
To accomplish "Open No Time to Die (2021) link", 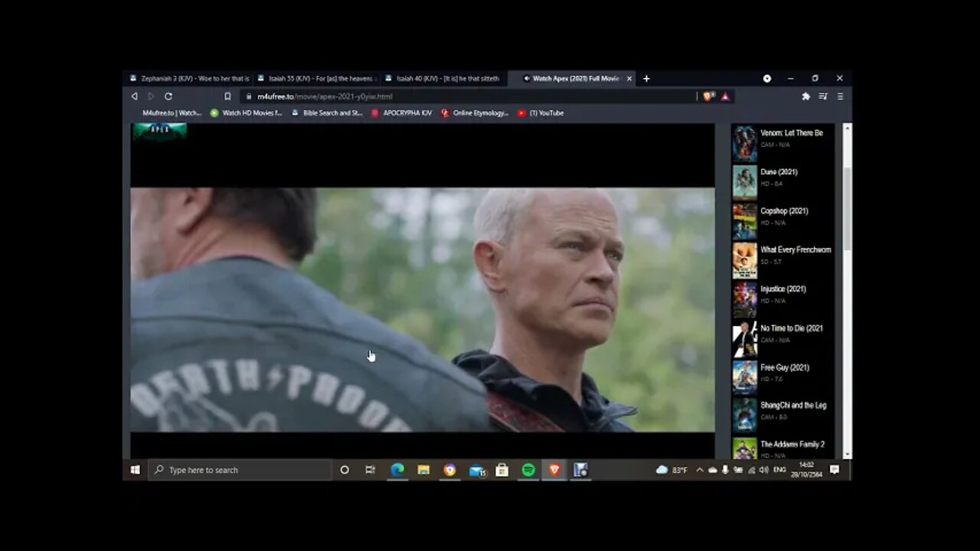I will point(792,328).
